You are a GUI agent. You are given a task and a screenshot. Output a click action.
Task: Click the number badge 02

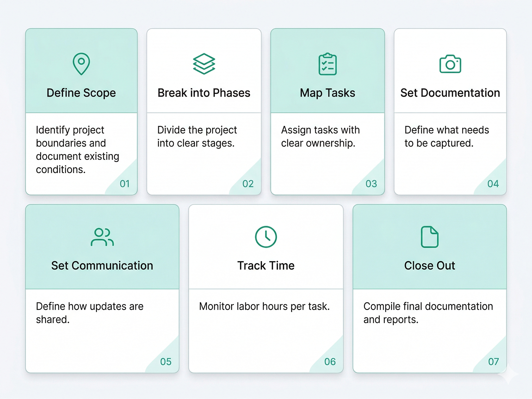click(x=248, y=184)
